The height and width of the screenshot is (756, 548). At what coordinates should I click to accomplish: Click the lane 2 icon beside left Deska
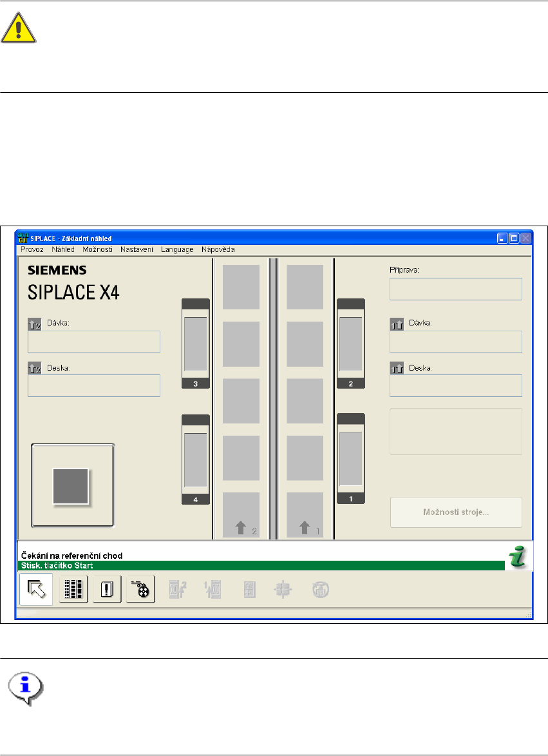pyautogui.click(x=34, y=369)
